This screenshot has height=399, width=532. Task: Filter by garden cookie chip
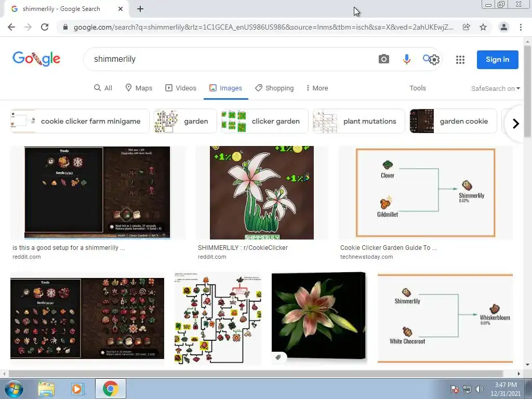click(x=453, y=121)
